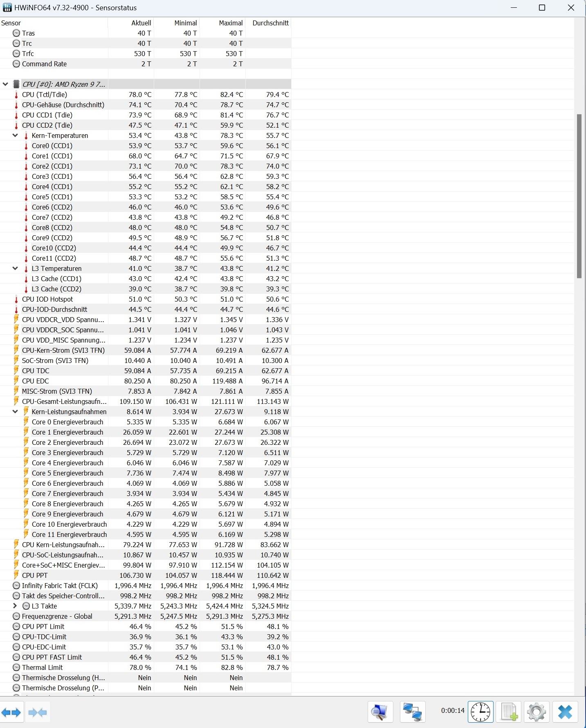Click the lightning icon beside Core 2 Energieverbrauch
586x728 pixels.
(26, 442)
